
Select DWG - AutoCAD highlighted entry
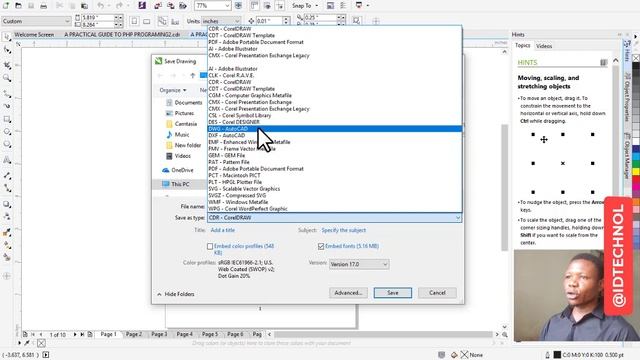tap(334, 129)
